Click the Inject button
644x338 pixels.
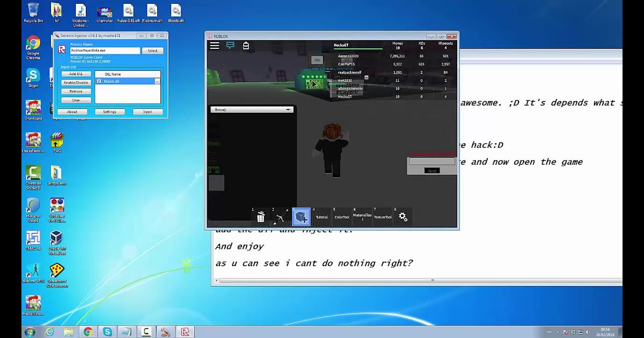click(148, 112)
